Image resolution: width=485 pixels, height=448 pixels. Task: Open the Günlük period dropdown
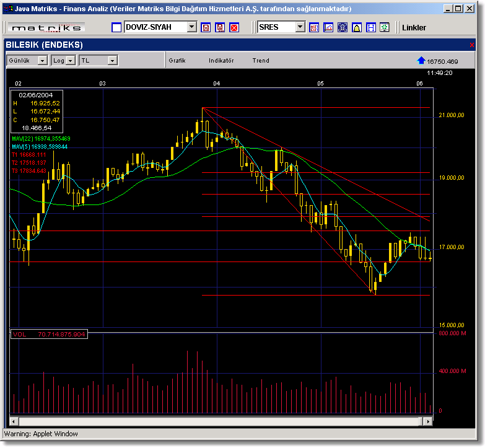42,61
